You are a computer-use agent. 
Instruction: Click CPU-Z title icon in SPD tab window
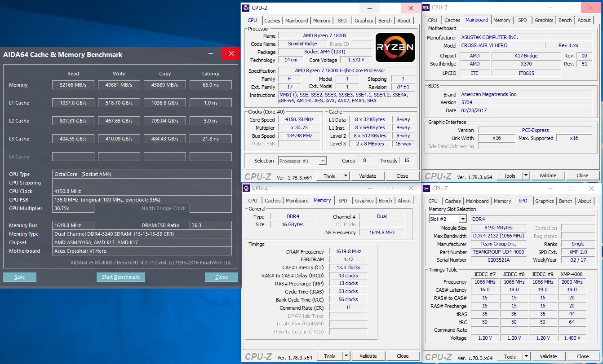pyautogui.click(x=426, y=189)
